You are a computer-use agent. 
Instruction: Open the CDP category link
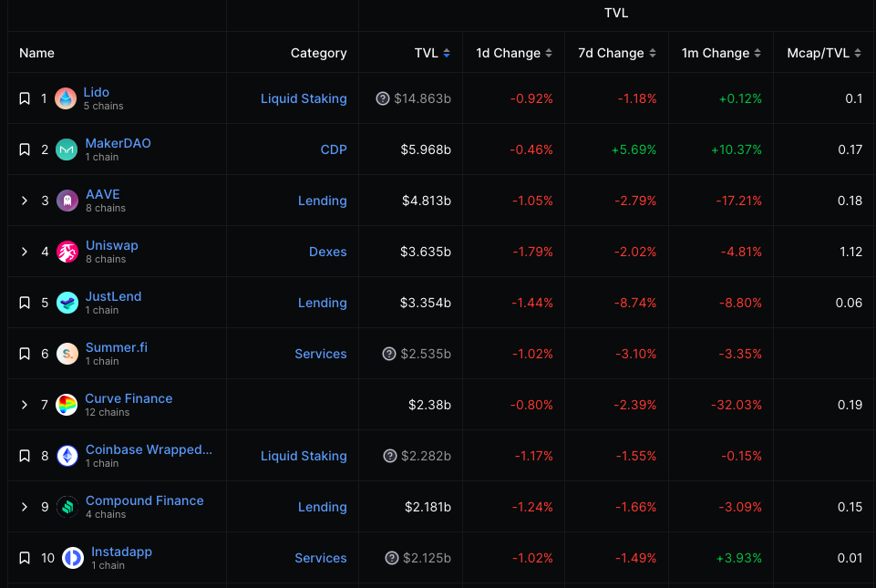click(x=334, y=150)
